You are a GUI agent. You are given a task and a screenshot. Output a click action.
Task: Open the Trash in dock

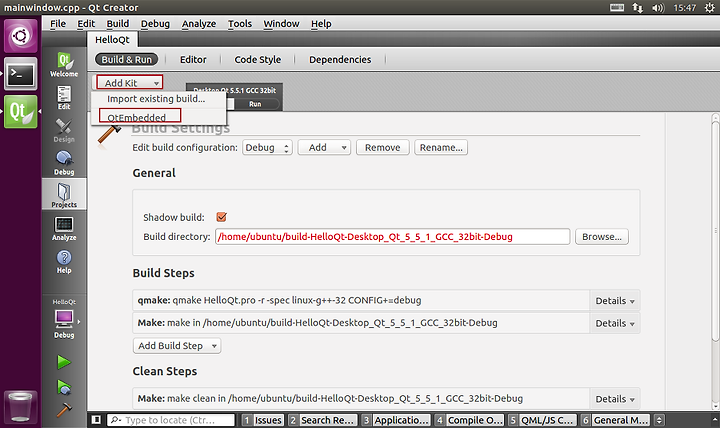21,406
